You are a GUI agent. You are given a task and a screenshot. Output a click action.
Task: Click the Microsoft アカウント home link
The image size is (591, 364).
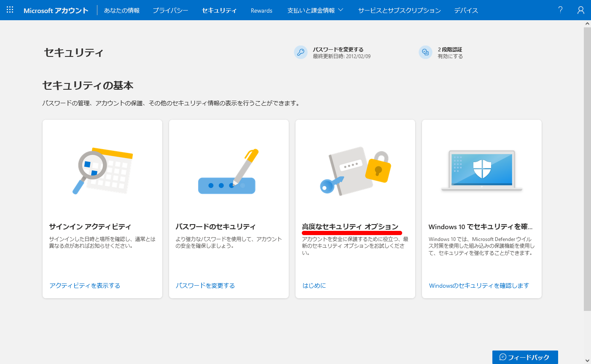pos(56,11)
